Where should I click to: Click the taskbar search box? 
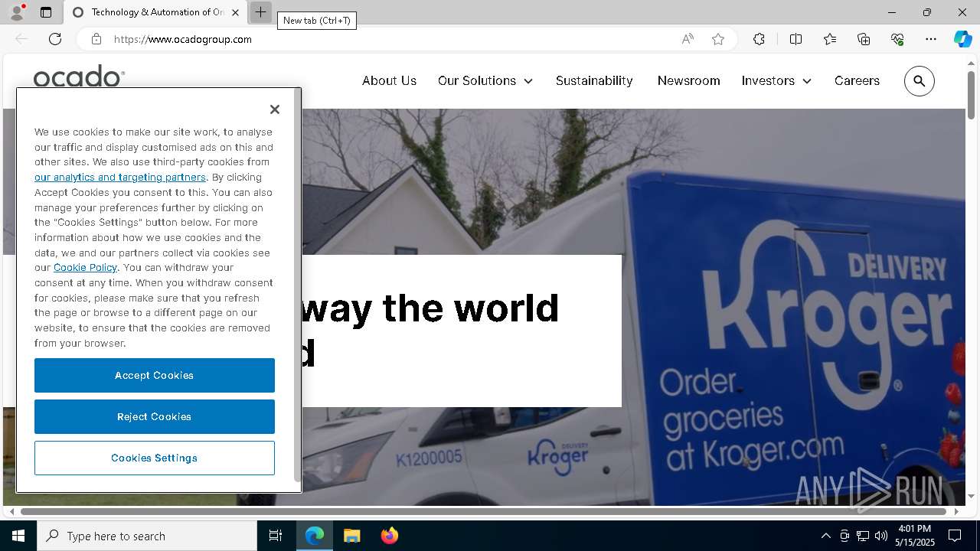(x=147, y=536)
